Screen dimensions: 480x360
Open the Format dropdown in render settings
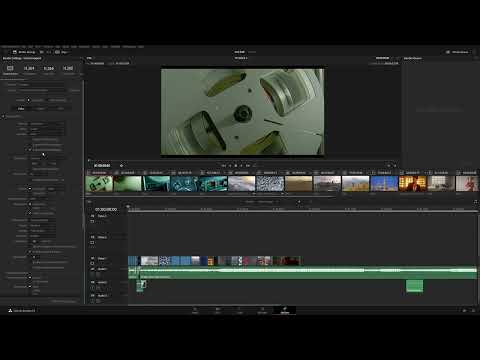tap(47, 124)
